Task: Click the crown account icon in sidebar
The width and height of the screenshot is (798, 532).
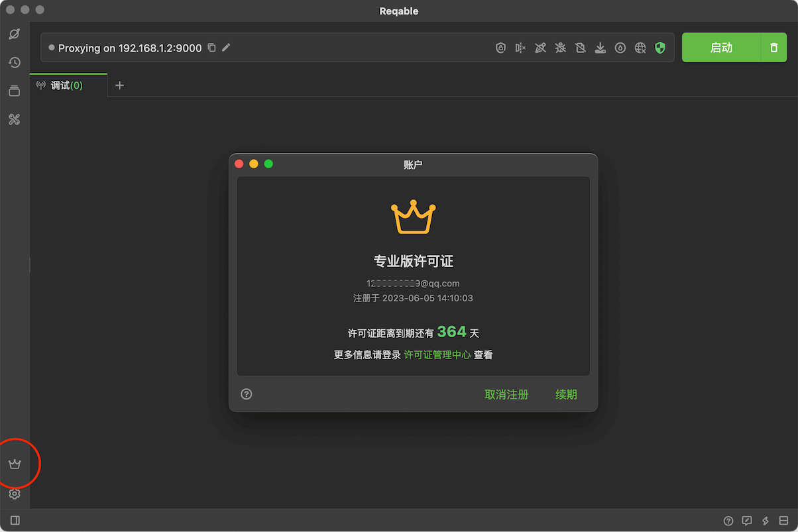Action: (15, 464)
